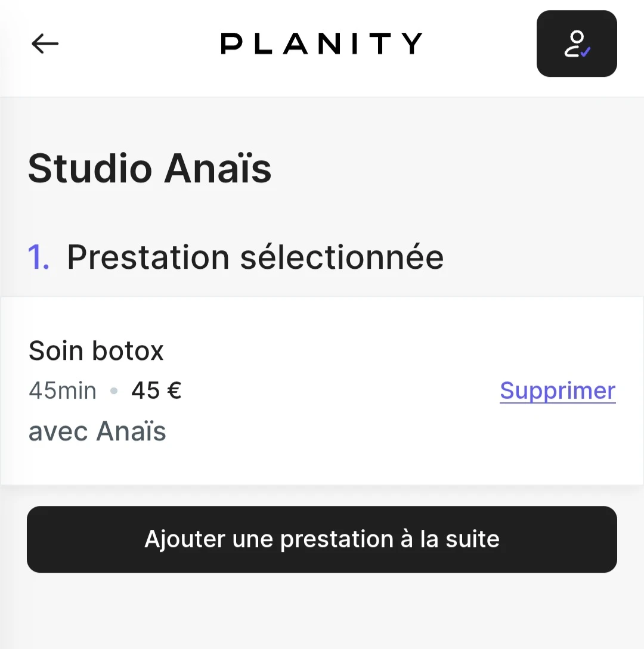The width and height of the screenshot is (644, 649).
Task: Click header space between back arrow and logo
Action: pos(137,44)
